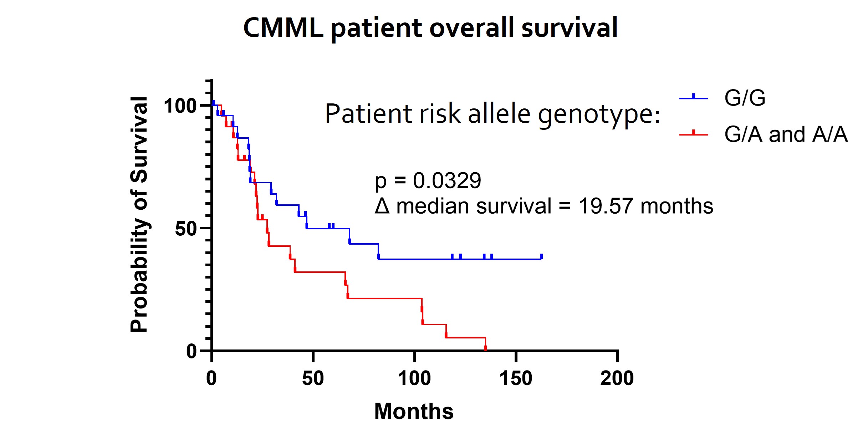Select the 'G/A and A/A' legend label

click(786, 134)
